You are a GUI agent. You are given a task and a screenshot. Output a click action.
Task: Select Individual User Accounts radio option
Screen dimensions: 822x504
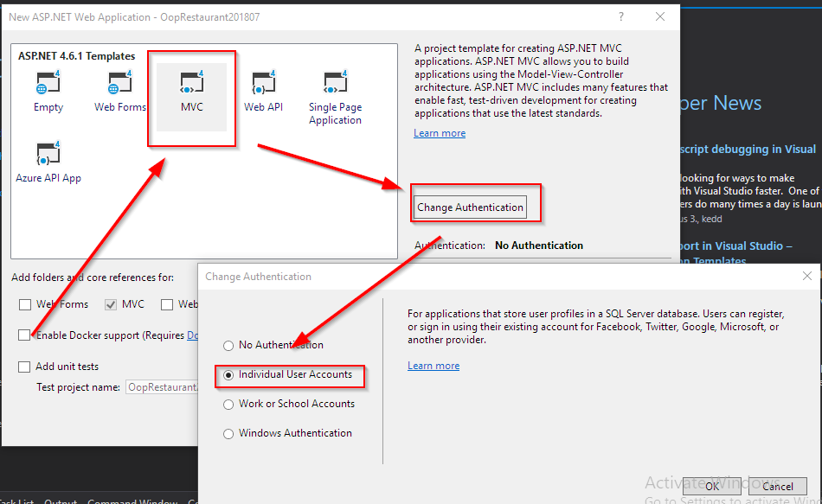tap(228, 375)
